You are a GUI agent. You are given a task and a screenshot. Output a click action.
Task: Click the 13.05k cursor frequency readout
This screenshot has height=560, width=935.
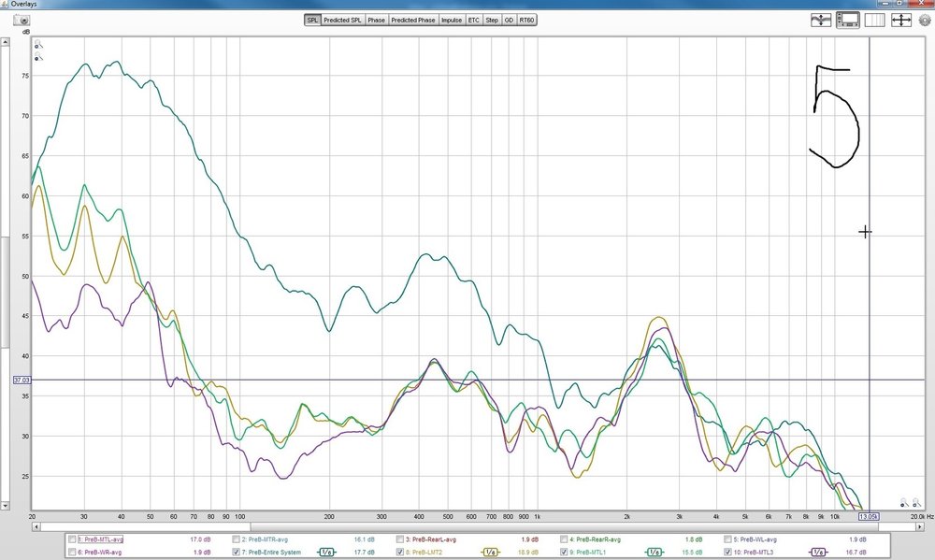point(869,516)
